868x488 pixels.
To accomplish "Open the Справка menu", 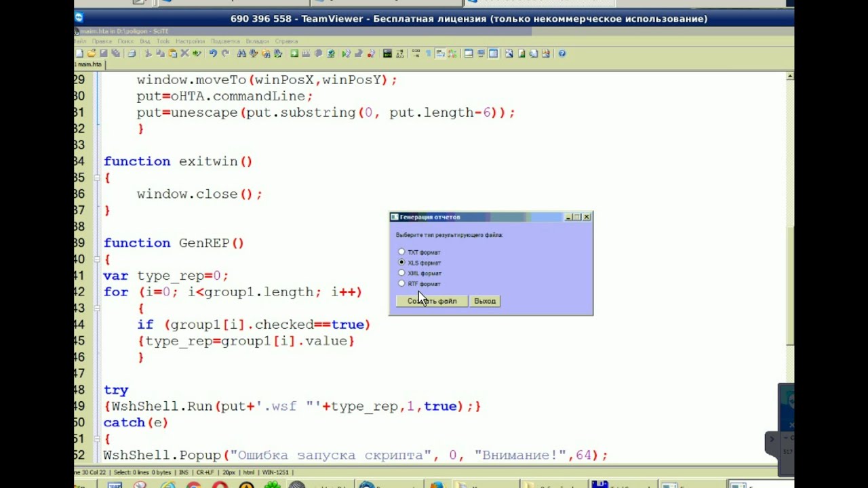I will coord(286,41).
